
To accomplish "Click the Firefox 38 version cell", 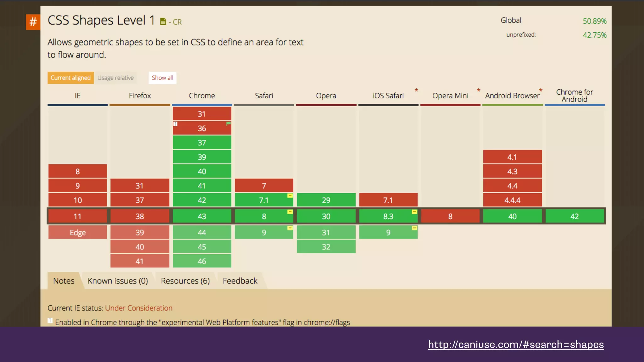I will [x=140, y=216].
